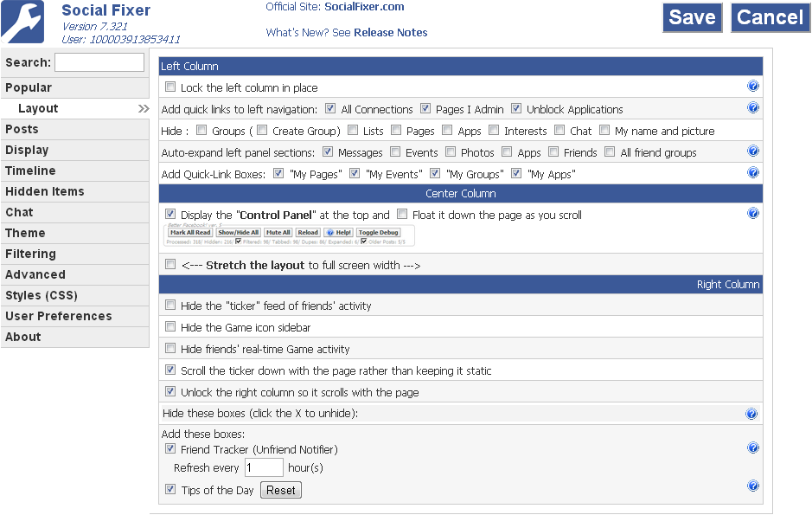
Task: Reset Tips of the Day
Action: (281, 490)
